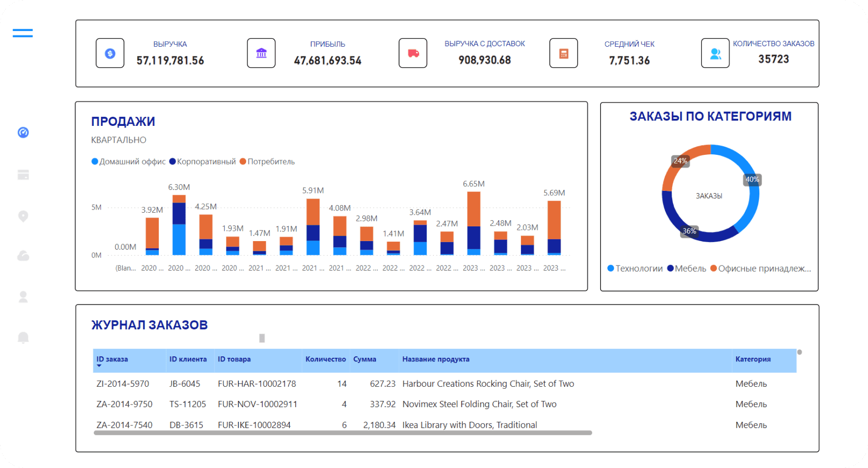The width and height of the screenshot is (868, 468).
Task: Select the Технологии color swatch in legend
Action: (x=611, y=269)
